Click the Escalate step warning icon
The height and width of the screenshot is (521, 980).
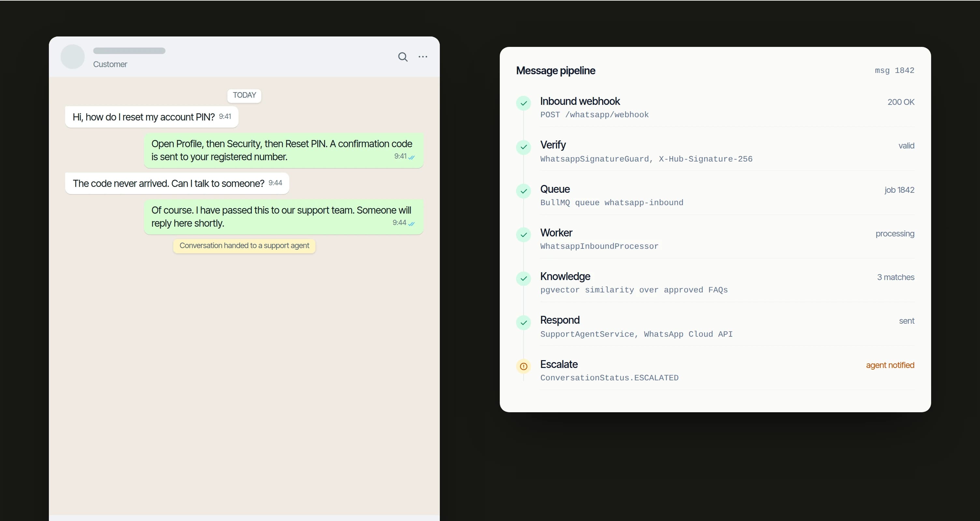coord(524,366)
